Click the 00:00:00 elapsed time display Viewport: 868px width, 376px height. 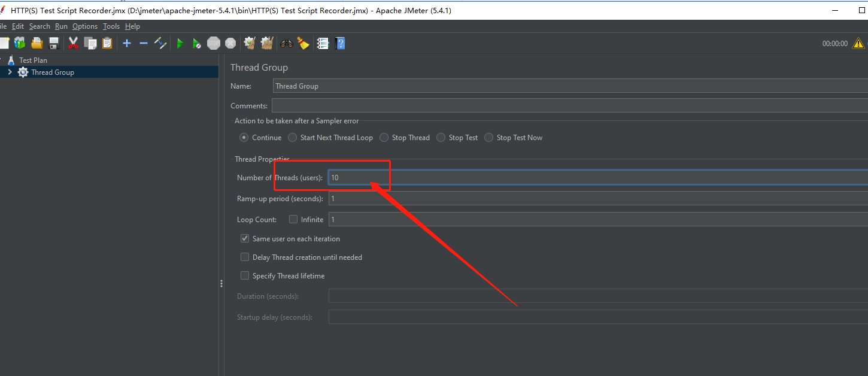coord(834,44)
